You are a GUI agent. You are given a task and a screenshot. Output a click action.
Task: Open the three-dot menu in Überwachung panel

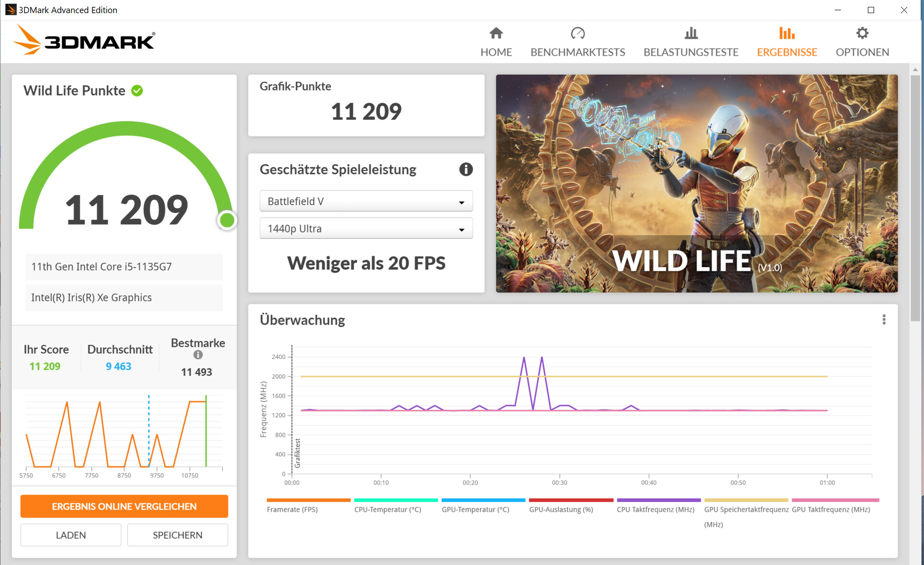[x=884, y=320]
